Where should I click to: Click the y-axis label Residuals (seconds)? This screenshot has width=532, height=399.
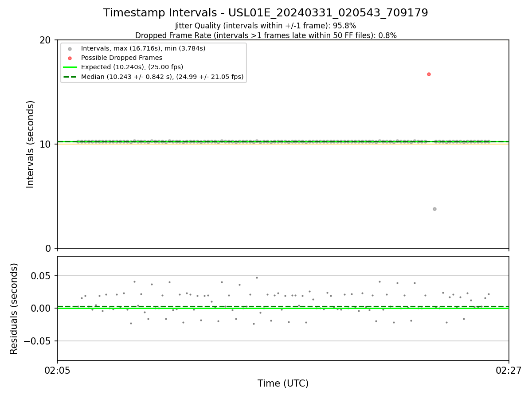pos(14,309)
